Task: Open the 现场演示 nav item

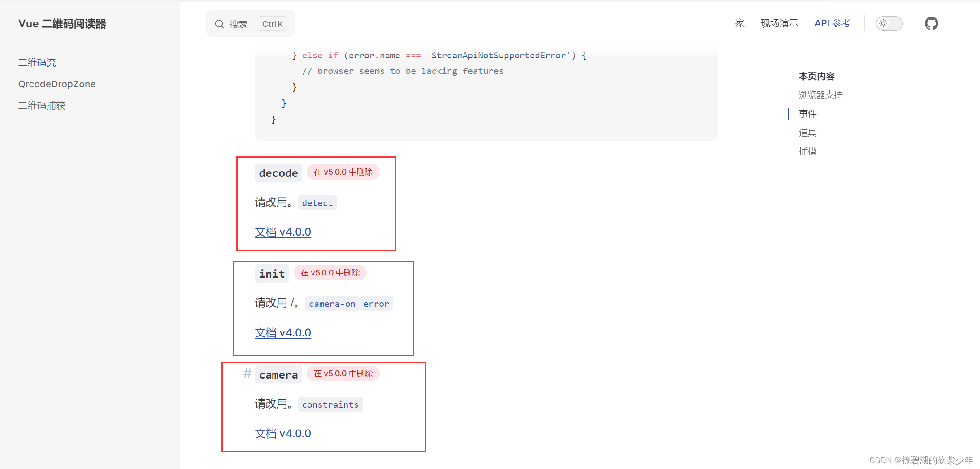Action: (779, 23)
